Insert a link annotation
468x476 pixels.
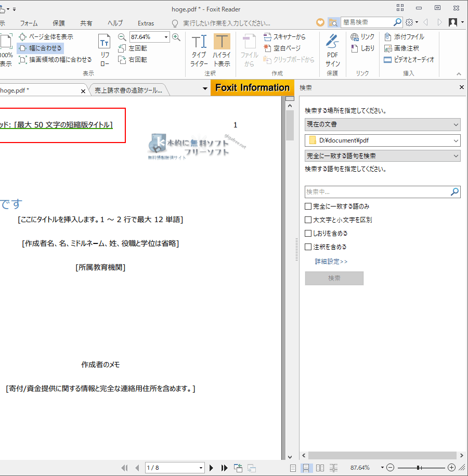pos(362,37)
